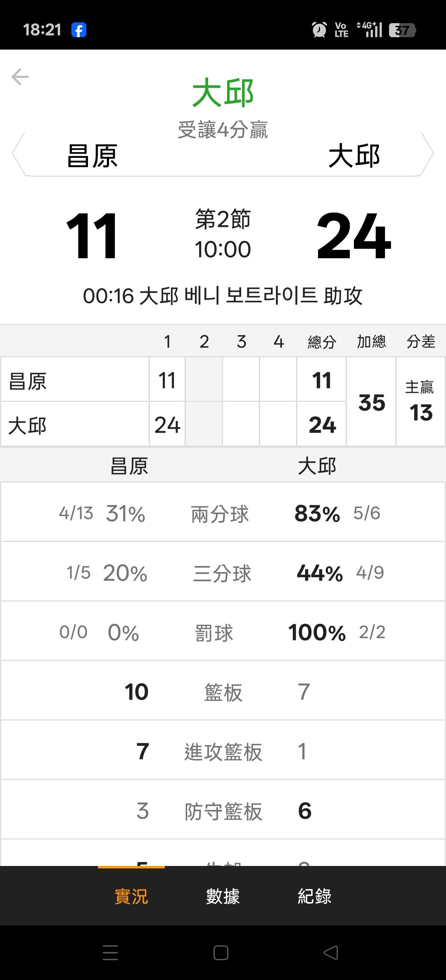Image resolution: width=446 pixels, height=980 pixels.
Task: Go to previous match with left chevron
Action: point(19,154)
